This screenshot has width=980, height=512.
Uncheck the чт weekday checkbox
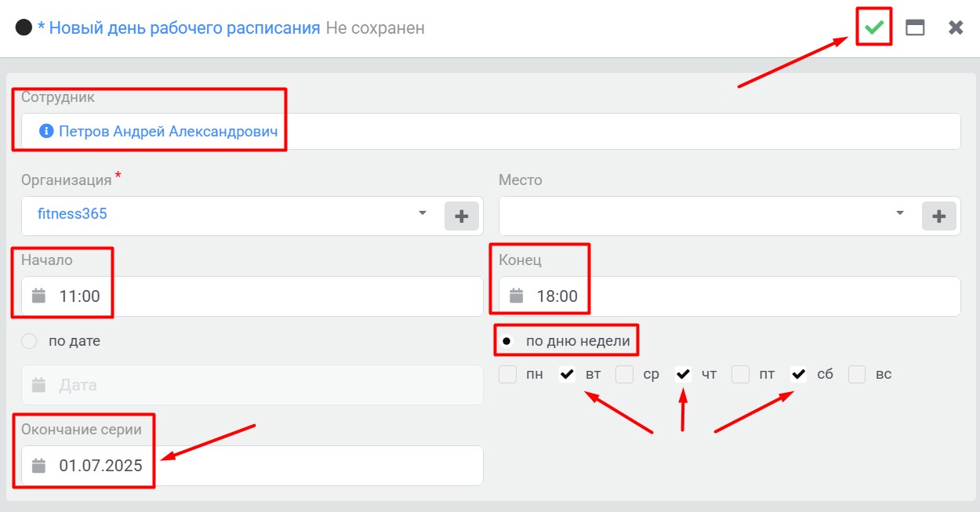(683, 374)
